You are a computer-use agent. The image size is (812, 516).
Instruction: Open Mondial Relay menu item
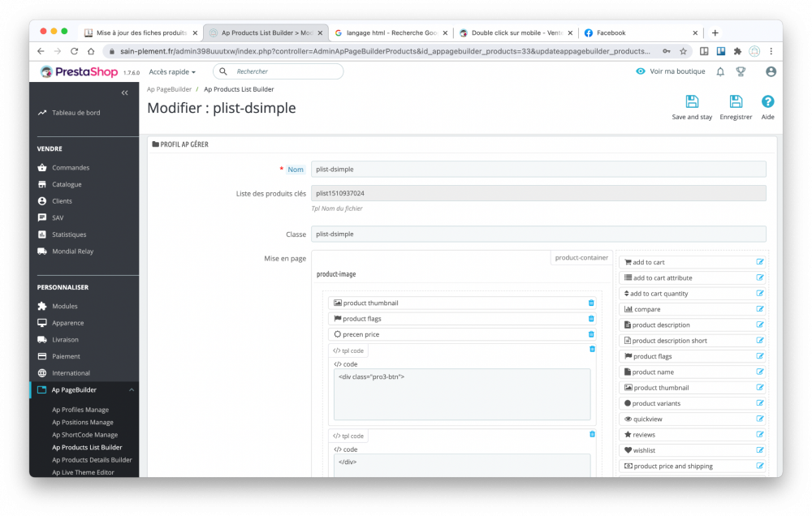click(72, 252)
